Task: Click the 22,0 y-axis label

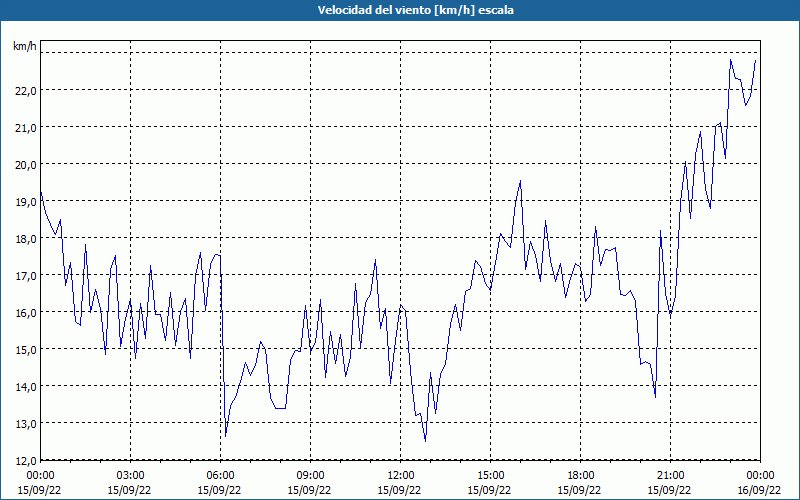Action: 26,91
